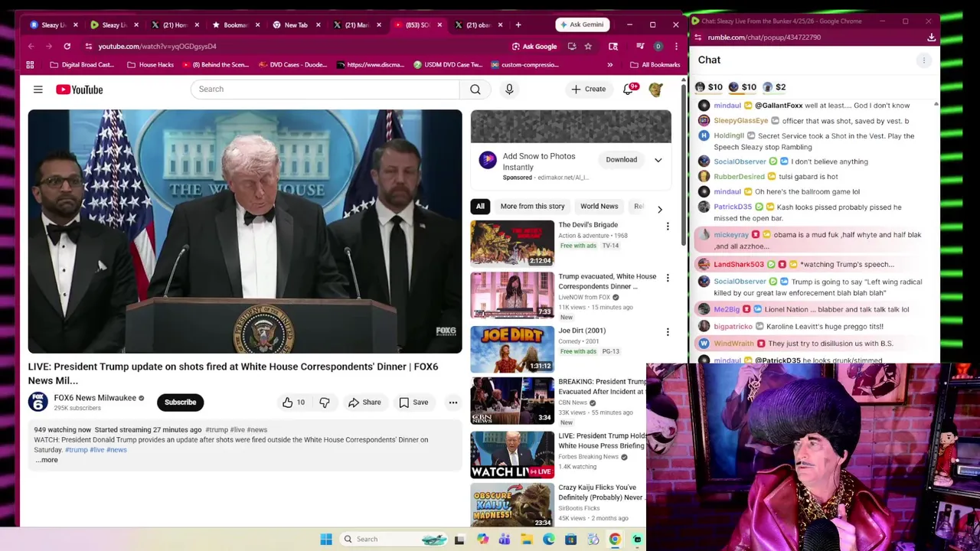The image size is (980, 551).
Task: Click SleepyGassEye username in chat
Action: click(x=740, y=121)
